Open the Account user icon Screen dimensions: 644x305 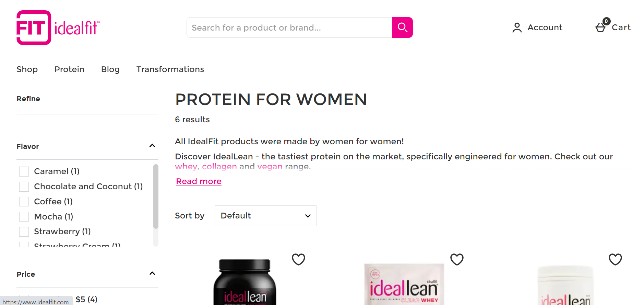pyautogui.click(x=517, y=27)
